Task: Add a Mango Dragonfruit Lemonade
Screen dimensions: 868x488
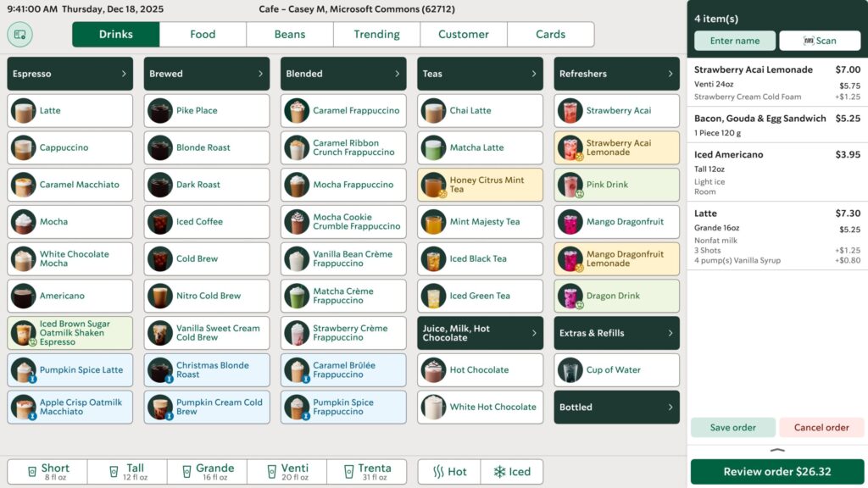Action: (617, 259)
